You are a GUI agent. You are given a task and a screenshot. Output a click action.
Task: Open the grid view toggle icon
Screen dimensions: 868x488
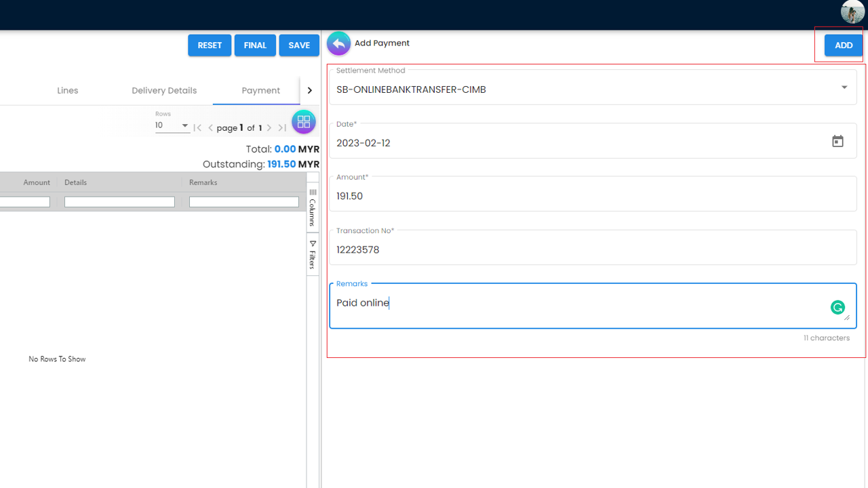click(x=303, y=122)
